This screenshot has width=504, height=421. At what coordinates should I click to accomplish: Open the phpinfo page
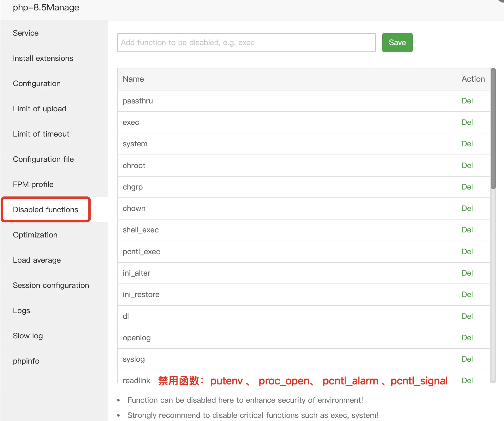pos(26,361)
